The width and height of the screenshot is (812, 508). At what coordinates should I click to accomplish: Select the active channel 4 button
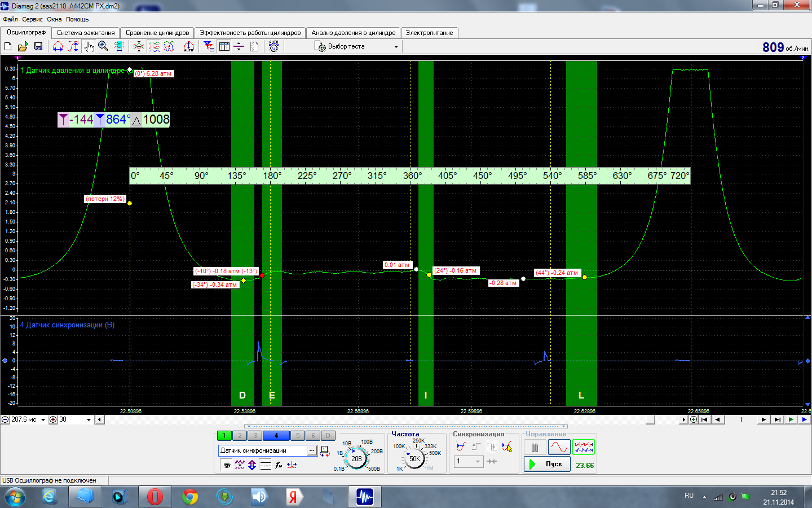coord(276,436)
